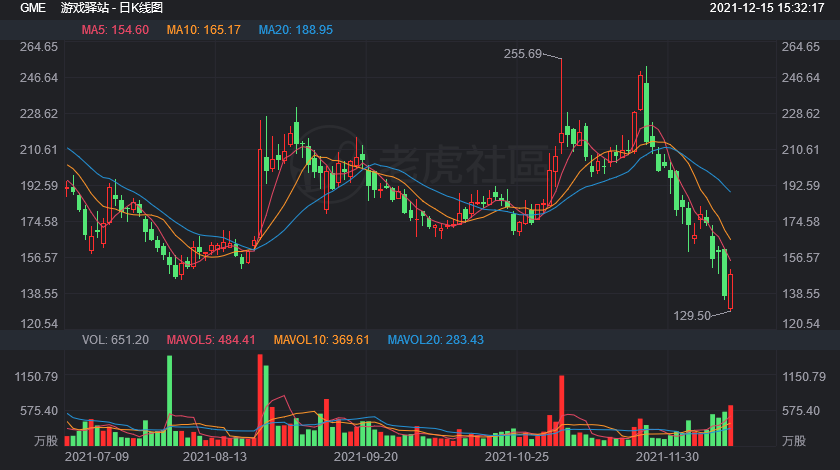The width and height of the screenshot is (840, 470).
Task: Click the 2021-09-20 date axis label
Action: click(366, 457)
